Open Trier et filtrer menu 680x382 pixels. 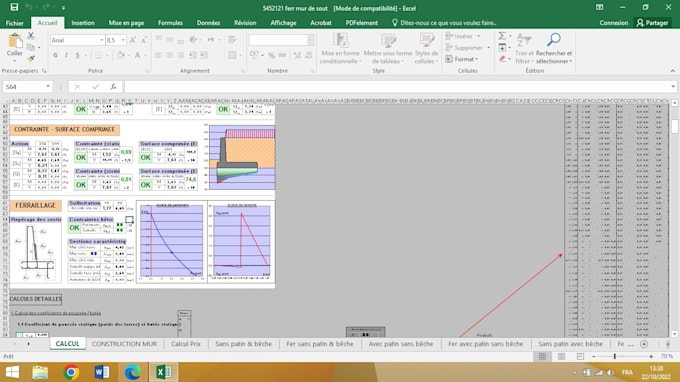pos(524,49)
